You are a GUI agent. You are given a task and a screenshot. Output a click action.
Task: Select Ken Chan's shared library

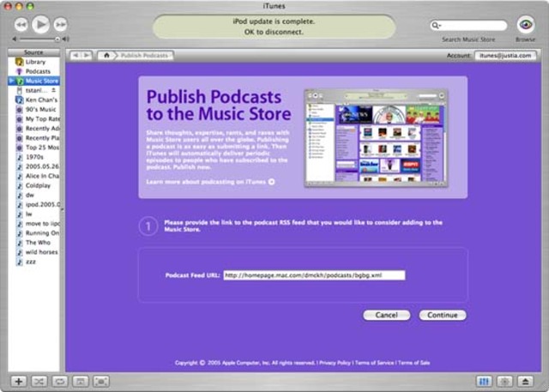34,100
